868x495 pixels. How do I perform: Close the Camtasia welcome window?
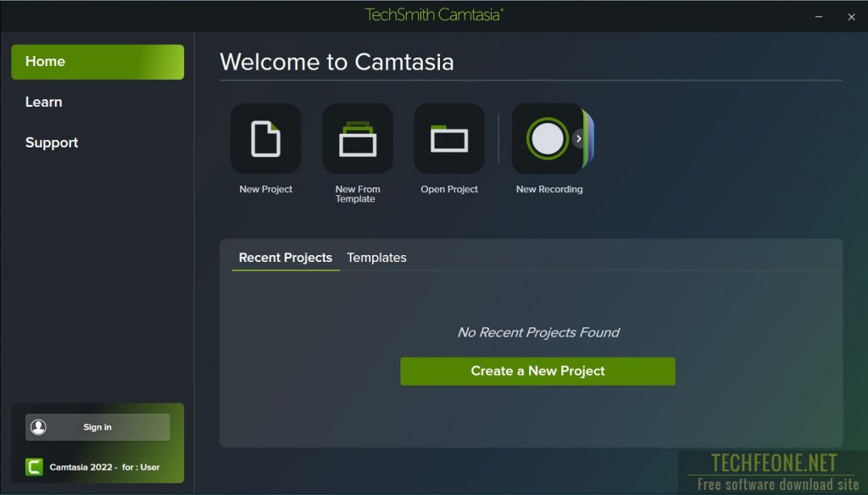tap(851, 17)
